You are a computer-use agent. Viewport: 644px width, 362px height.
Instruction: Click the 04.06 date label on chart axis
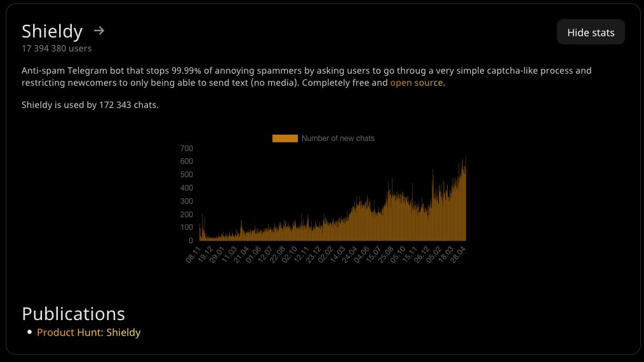pos(362,255)
